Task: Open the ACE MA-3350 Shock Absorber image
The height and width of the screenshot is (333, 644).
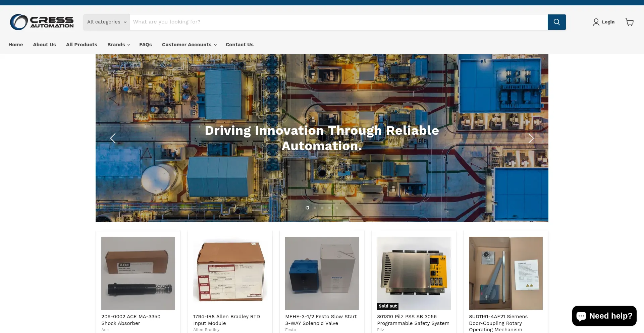Action: click(x=138, y=273)
